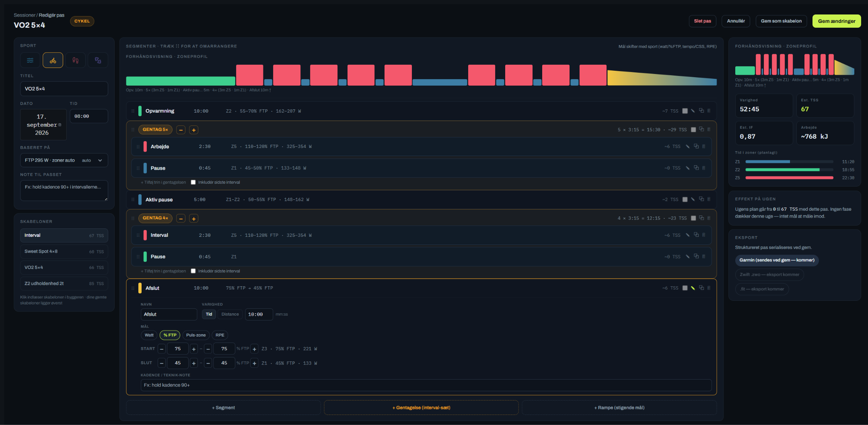
Task: Duplicate the GENTAG 5× repeat block
Action: click(x=701, y=129)
